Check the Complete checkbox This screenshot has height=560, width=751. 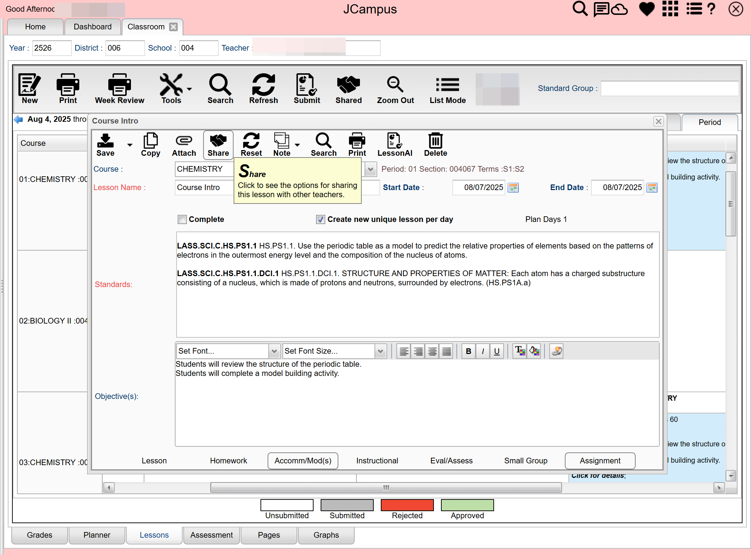(182, 219)
